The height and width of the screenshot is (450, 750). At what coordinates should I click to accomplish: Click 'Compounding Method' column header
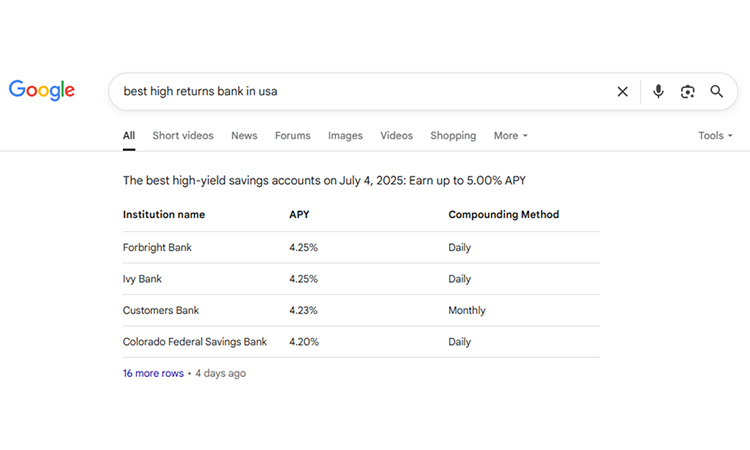coord(503,214)
